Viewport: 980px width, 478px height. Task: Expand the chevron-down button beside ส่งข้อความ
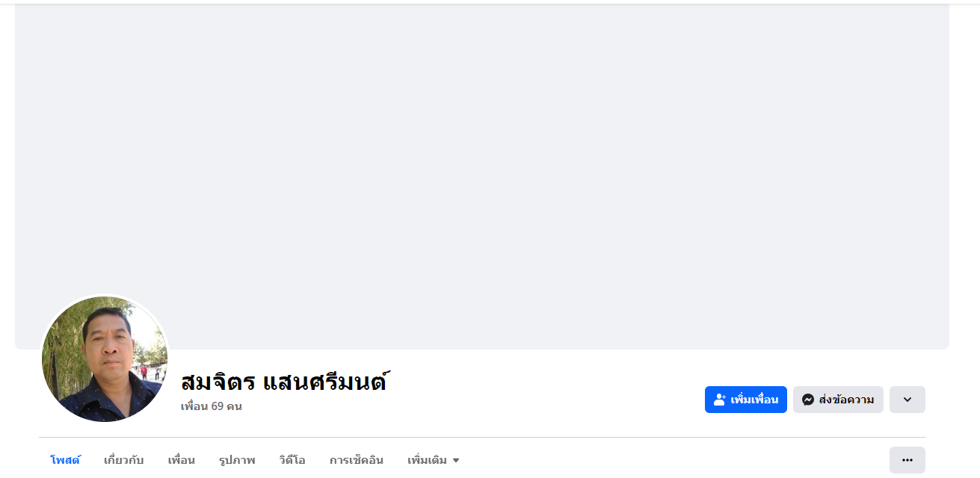[x=907, y=400]
